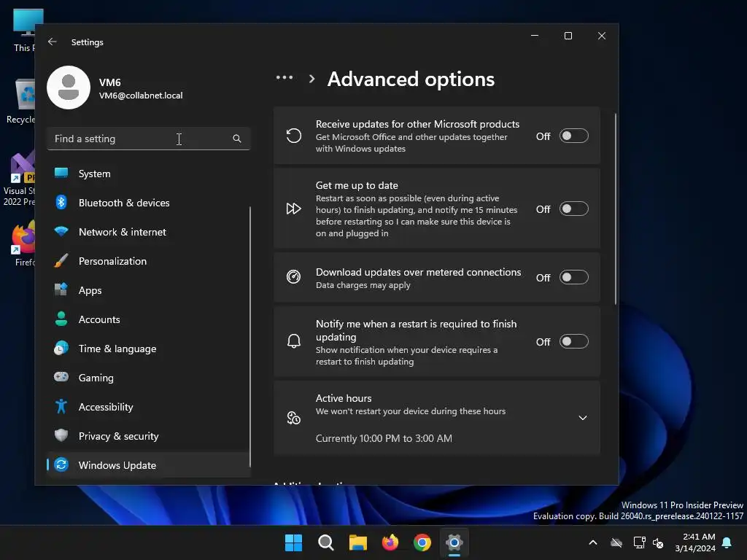747x560 pixels.
Task: Click the back arrow in Settings
Action: (53, 42)
